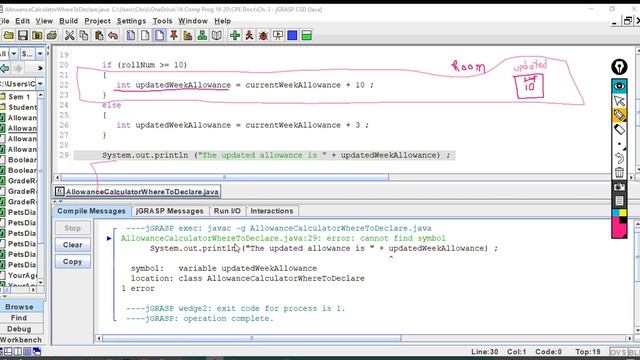Screen dimensions: 640x360
Task: Switch to the Interactions tab
Action: point(272,211)
